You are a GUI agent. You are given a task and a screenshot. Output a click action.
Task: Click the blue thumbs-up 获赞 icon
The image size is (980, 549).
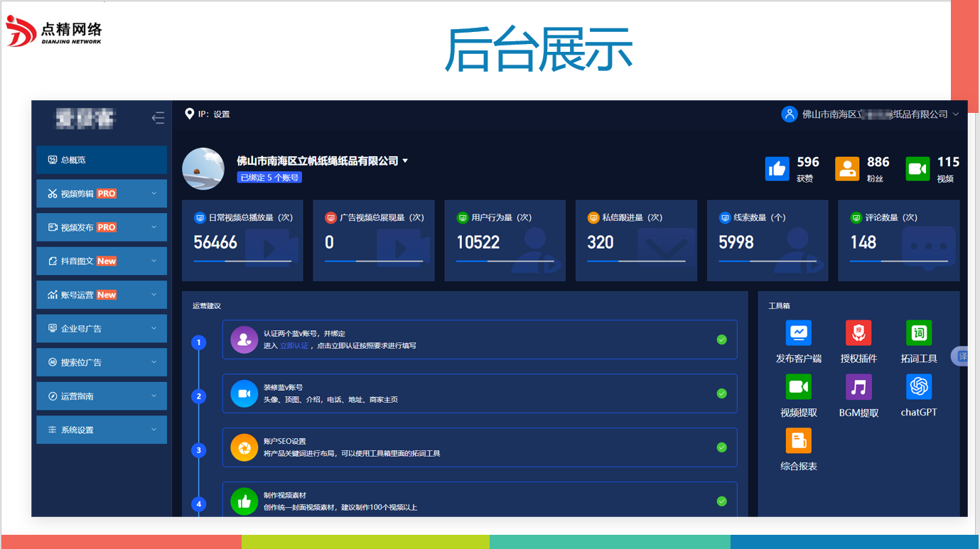click(777, 169)
